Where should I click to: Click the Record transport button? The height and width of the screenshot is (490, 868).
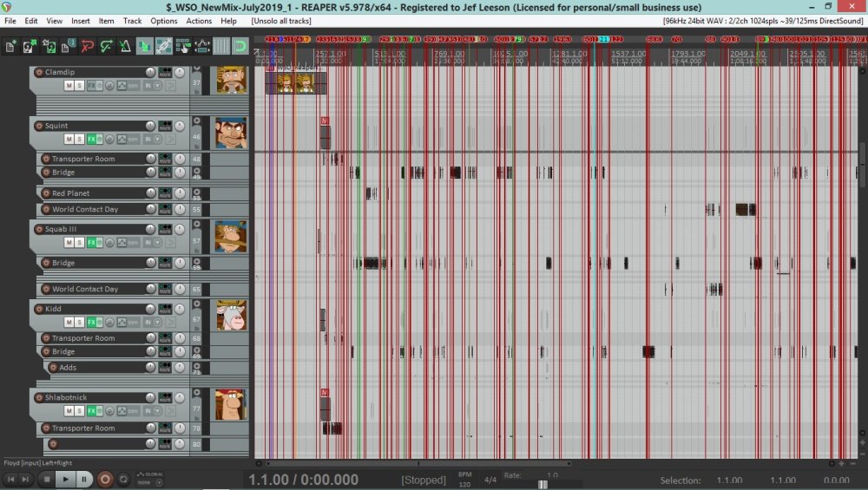(105, 479)
